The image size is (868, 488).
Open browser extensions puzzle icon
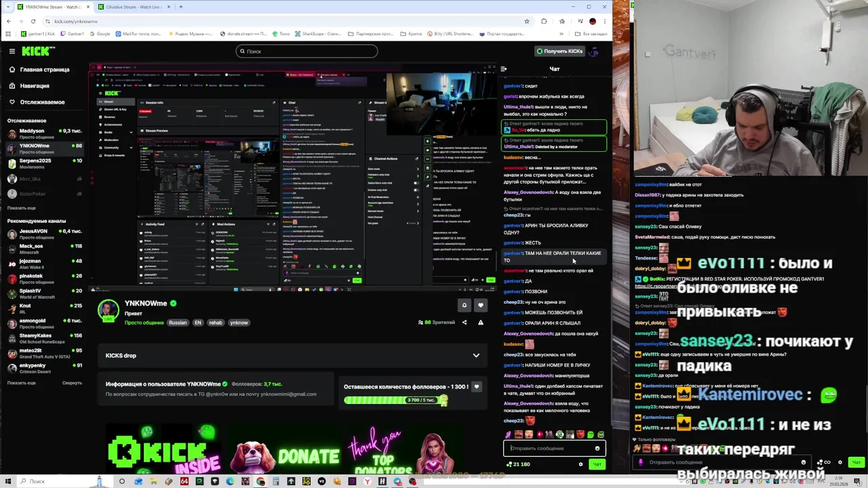pyautogui.click(x=544, y=21)
